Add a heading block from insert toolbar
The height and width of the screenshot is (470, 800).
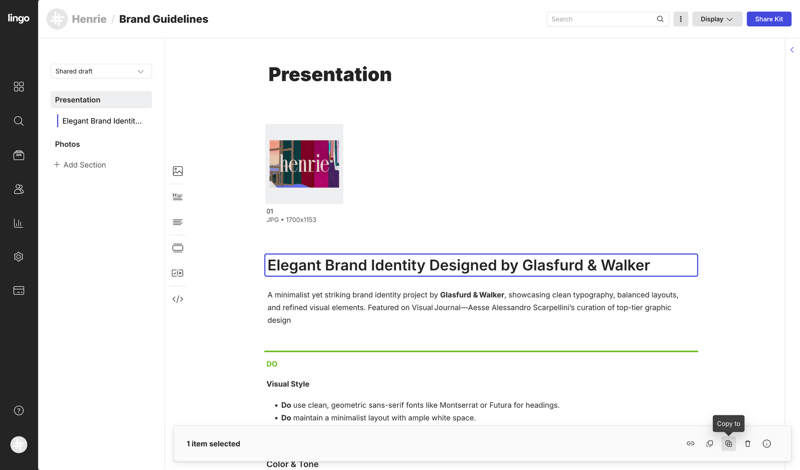178,197
